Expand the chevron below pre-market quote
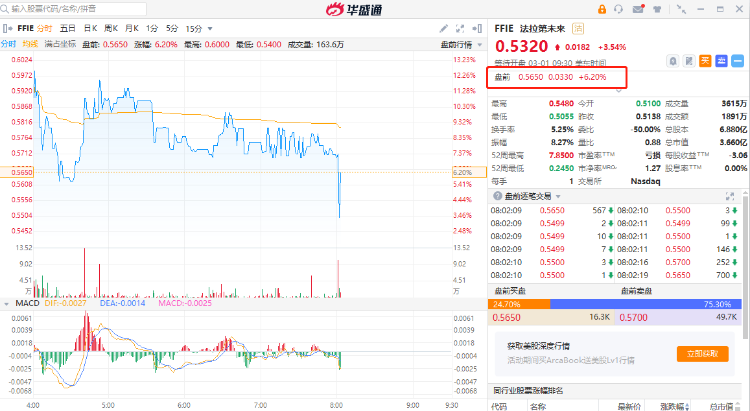 [x=619, y=90]
